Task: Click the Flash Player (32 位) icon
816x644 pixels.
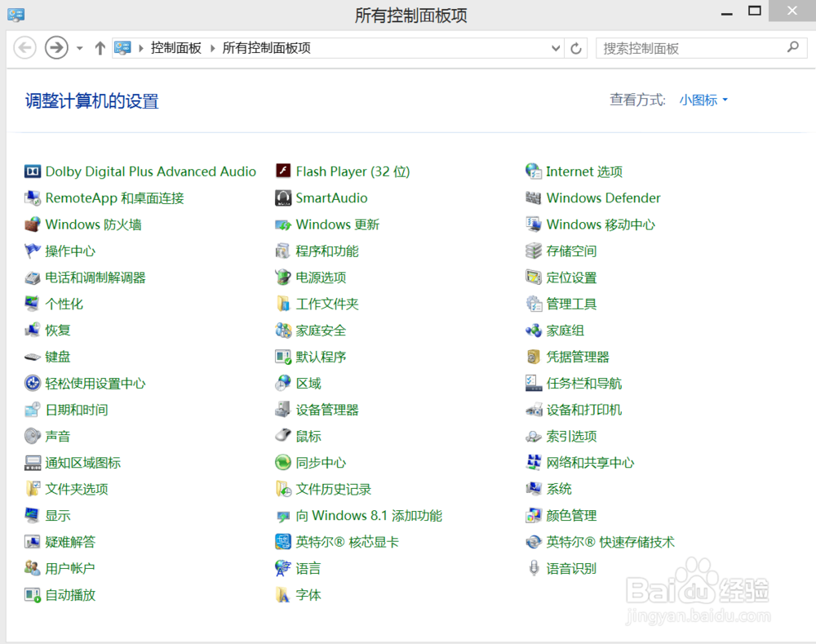Action: point(283,171)
